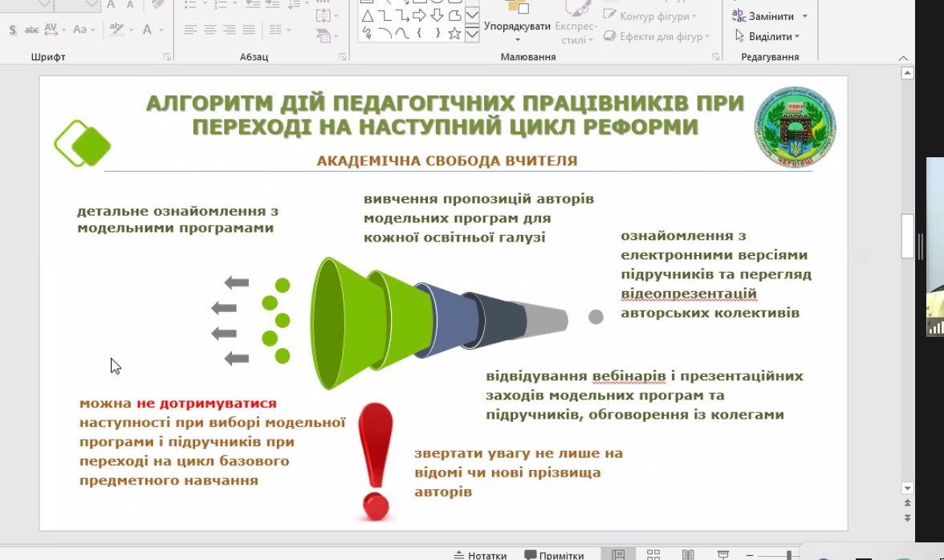Apply strikethrough abc formatting
Viewport: 944px width, 560px height.
point(32,30)
